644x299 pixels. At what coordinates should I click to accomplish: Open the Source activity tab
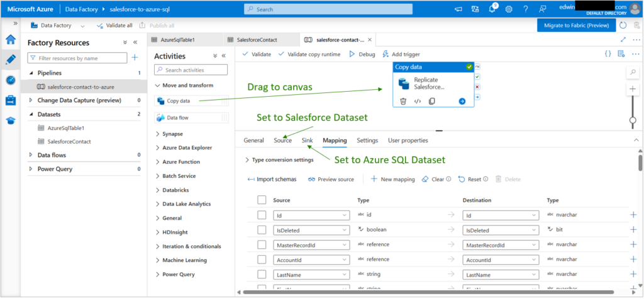pos(282,140)
